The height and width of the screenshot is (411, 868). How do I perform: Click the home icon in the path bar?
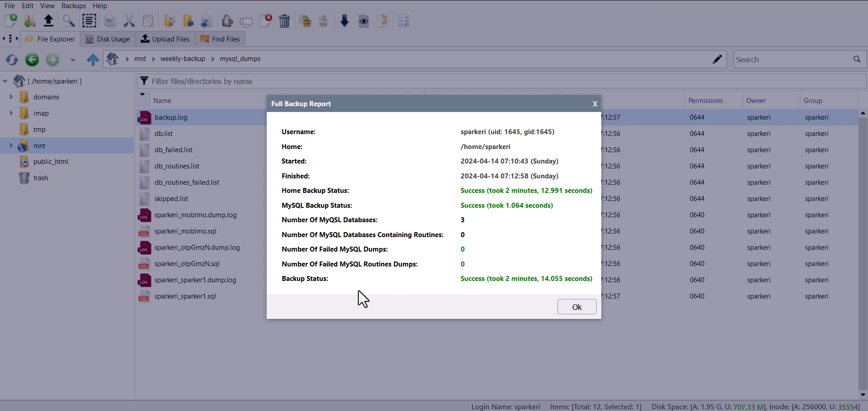113,59
